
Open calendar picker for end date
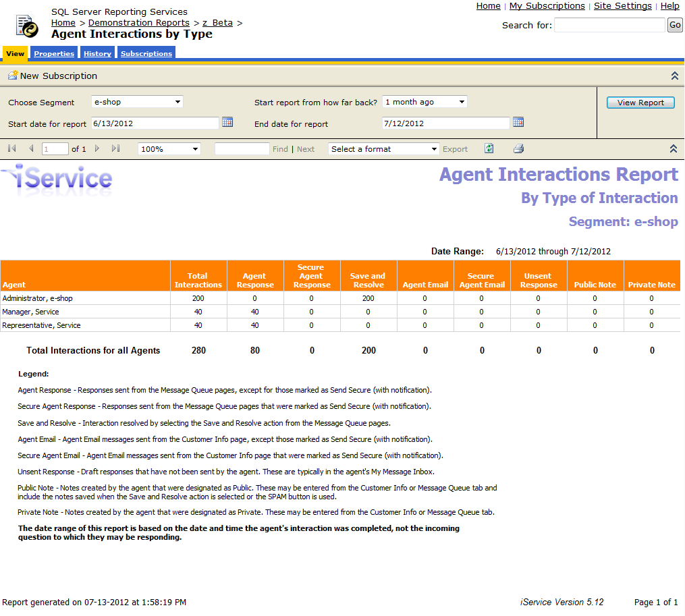tap(518, 122)
